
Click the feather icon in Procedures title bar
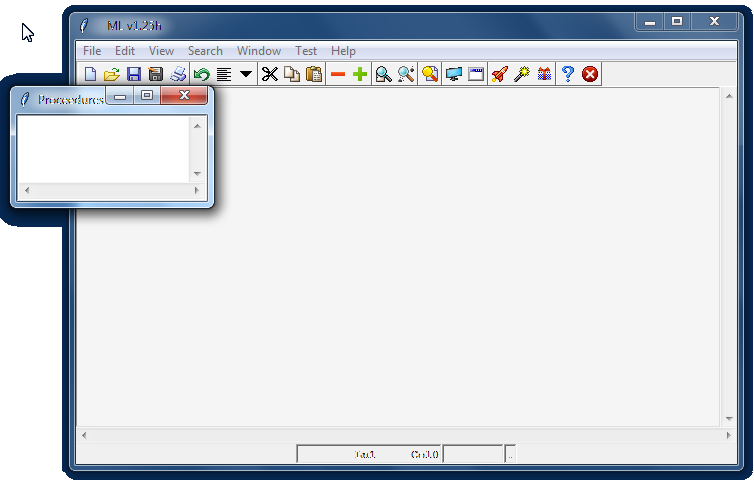point(25,100)
